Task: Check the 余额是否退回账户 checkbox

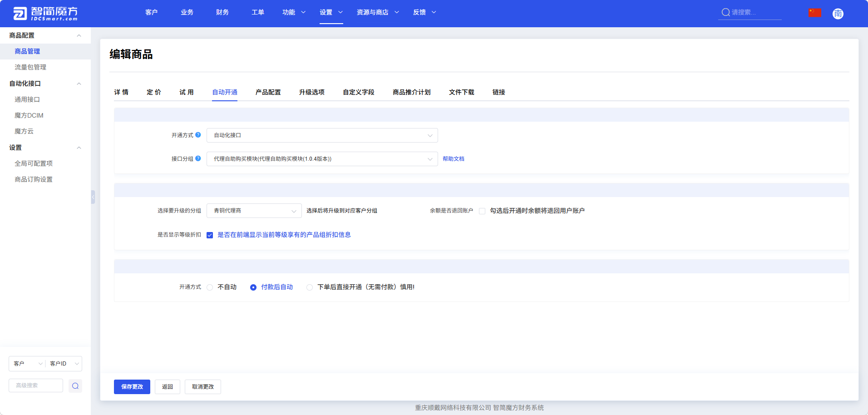Action: (x=482, y=211)
